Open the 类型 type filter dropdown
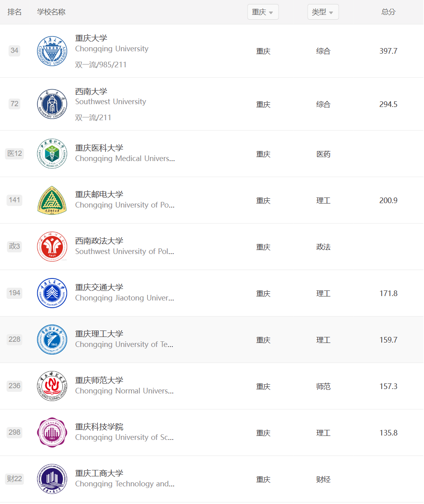 click(323, 12)
